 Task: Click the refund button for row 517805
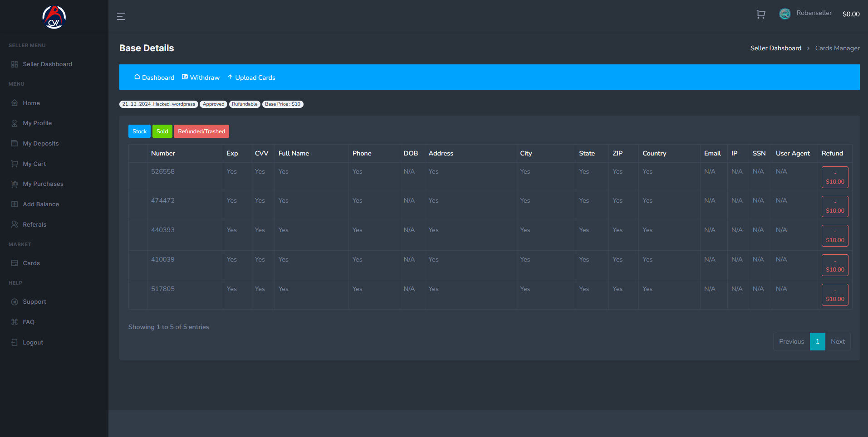point(835,295)
